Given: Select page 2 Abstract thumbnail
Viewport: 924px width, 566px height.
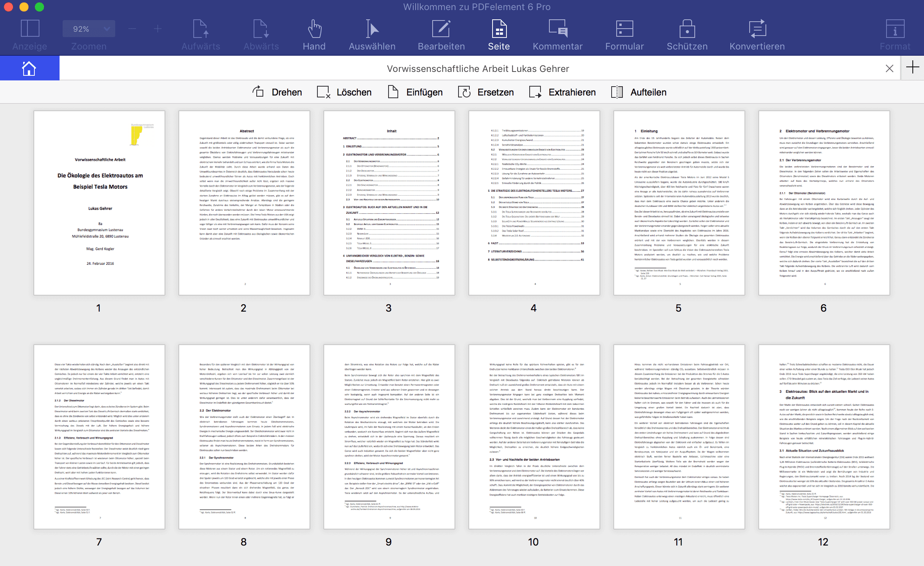Looking at the screenshot, I should click(x=244, y=203).
